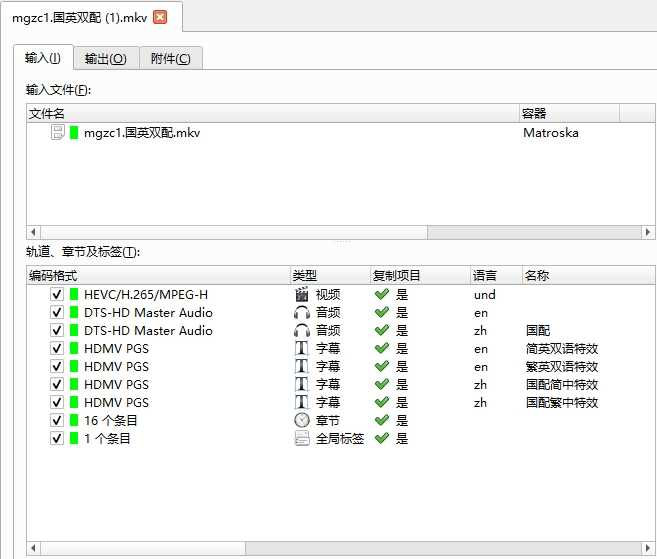Toggle checkbox for 繁英双语特效 subtitle track

pyautogui.click(x=57, y=366)
